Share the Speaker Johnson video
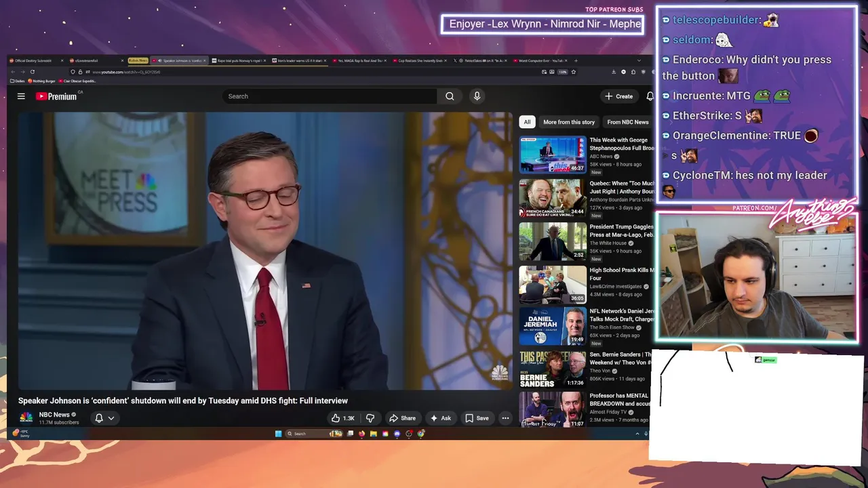Image resolution: width=868 pixels, height=488 pixels. click(x=402, y=418)
